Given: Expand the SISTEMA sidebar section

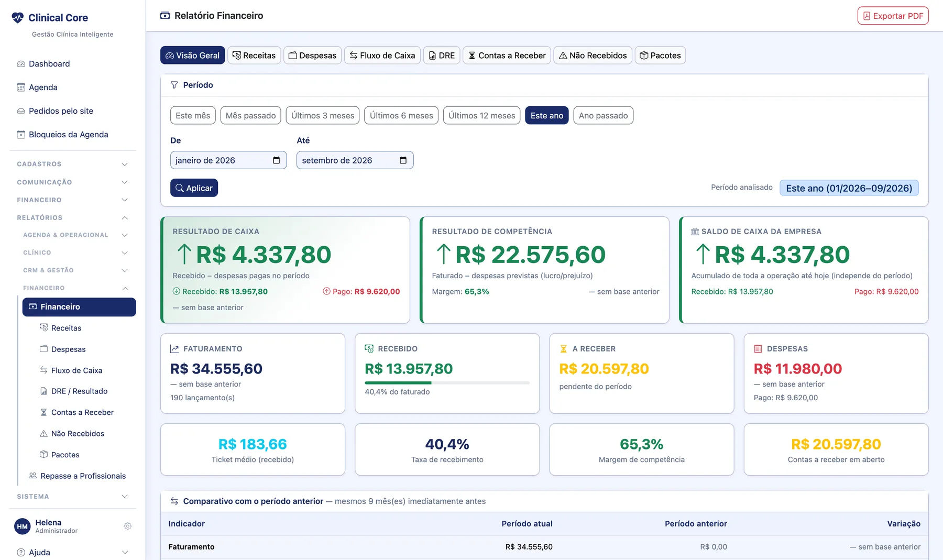Looking at the screenshot, I should (72, 496).
